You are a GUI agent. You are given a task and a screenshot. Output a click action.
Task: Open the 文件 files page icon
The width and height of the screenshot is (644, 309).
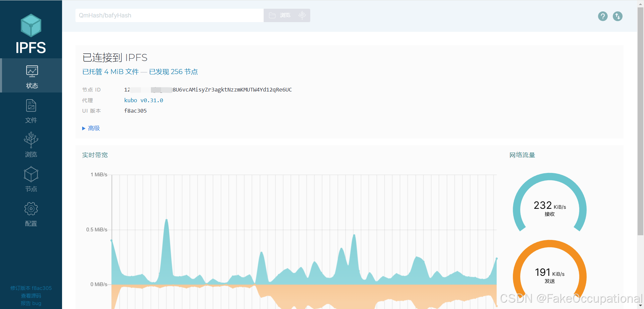(x=31, y=106)
